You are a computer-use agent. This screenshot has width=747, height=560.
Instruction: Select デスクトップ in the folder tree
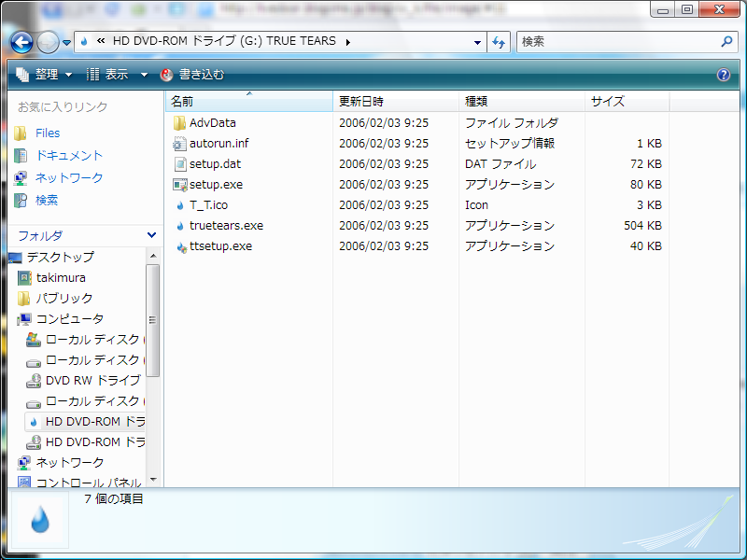61,258
